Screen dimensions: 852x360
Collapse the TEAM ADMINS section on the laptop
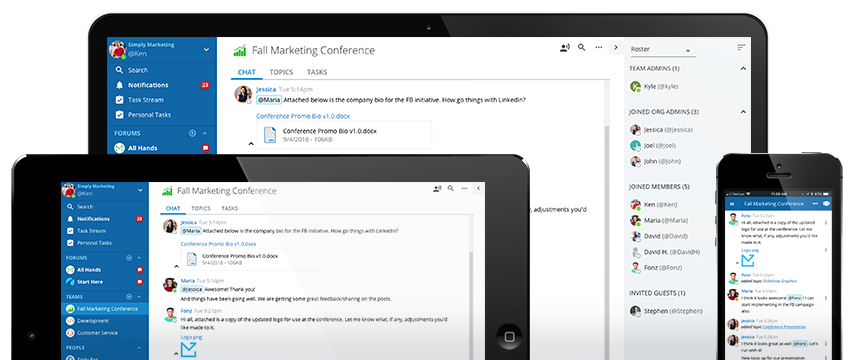[x=743, y=68]
